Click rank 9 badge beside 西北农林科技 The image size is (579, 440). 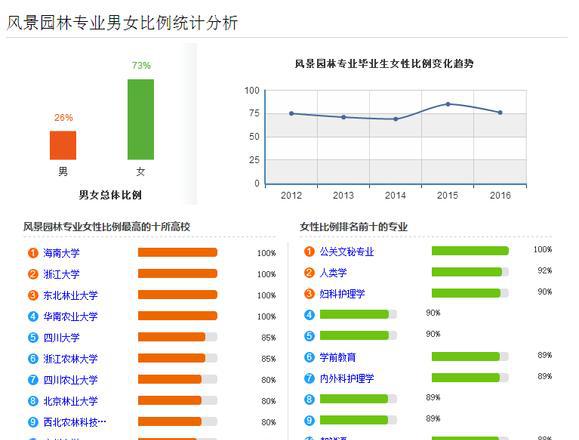point(33,422)
